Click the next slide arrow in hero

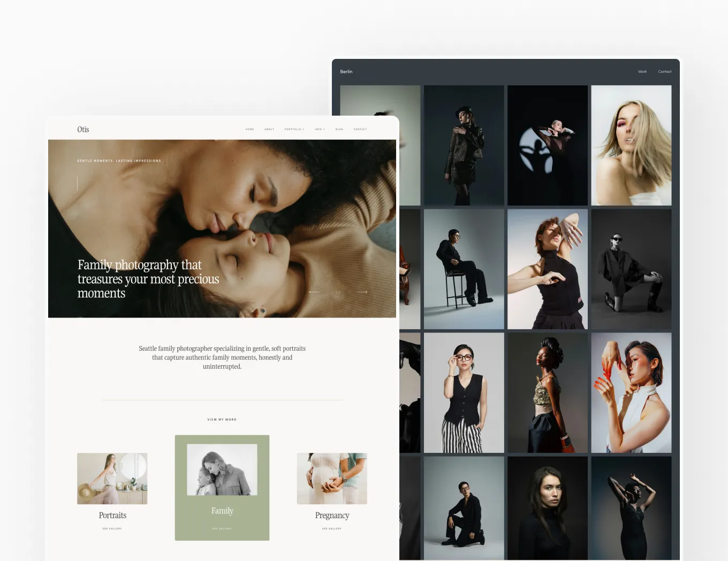click(362, 292)
